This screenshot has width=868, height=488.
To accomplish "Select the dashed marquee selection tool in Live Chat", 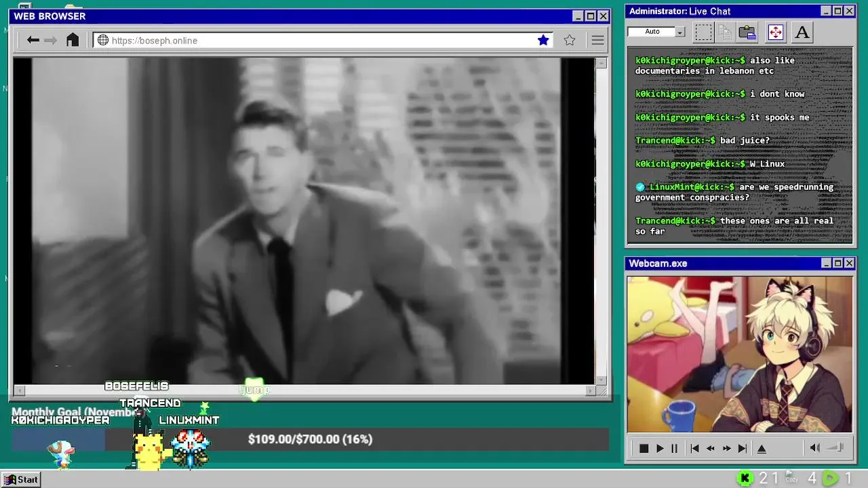I will click(703, 32).
